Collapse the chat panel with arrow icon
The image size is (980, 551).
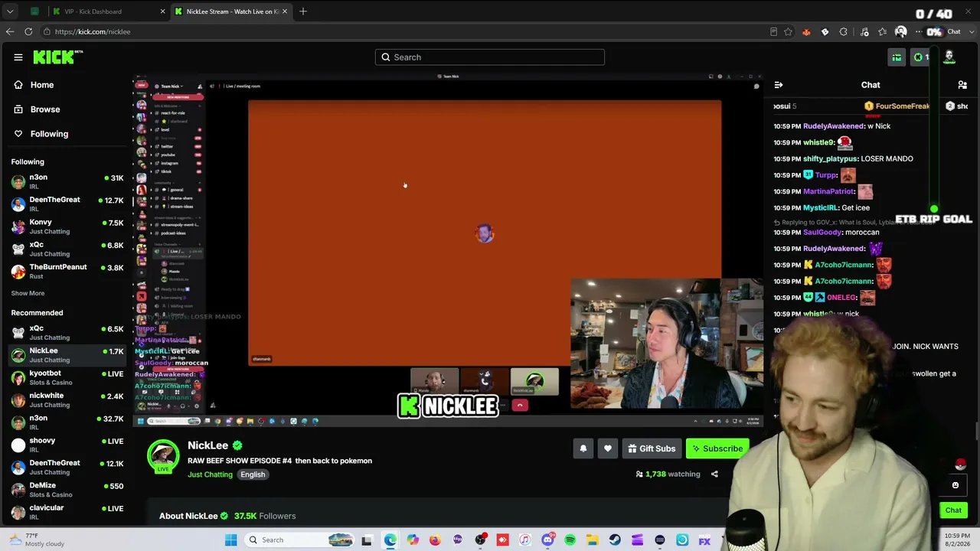779,85
